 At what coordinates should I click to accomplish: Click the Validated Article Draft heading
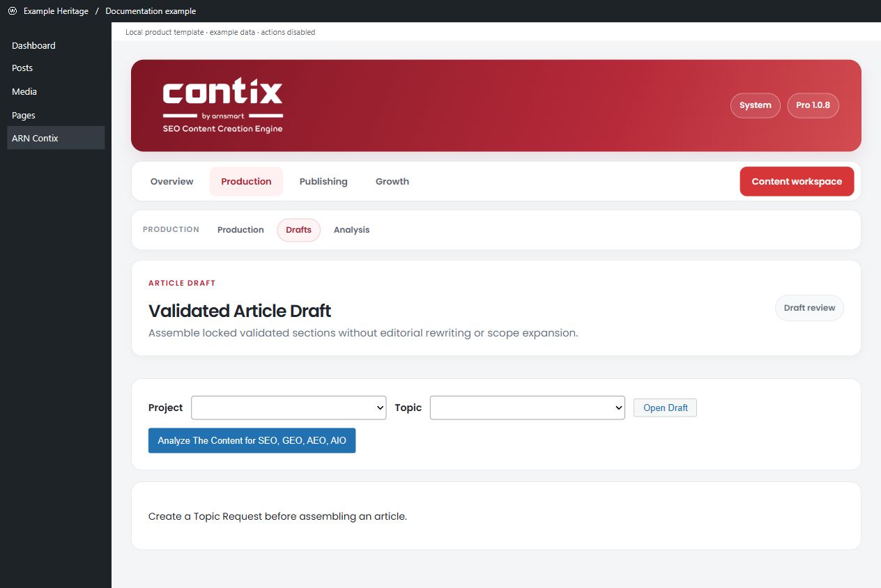click(240, 311)
